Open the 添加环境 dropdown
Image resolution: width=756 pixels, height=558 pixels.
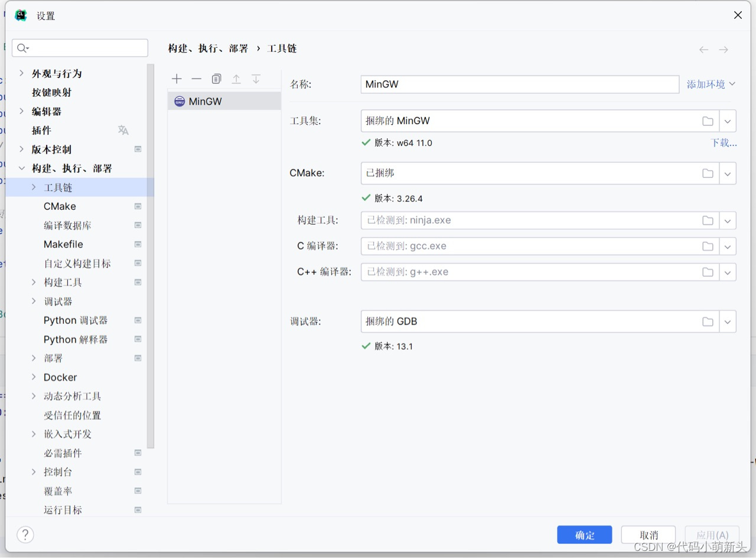pyautogui.click(x=711, y=84)
